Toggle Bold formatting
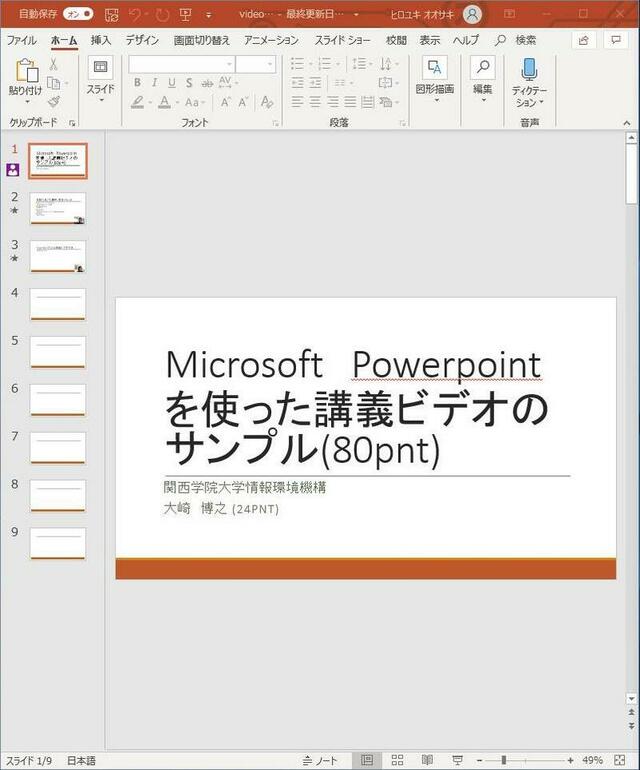Screen dimensions: 640x770 click(x=137, y=82)
